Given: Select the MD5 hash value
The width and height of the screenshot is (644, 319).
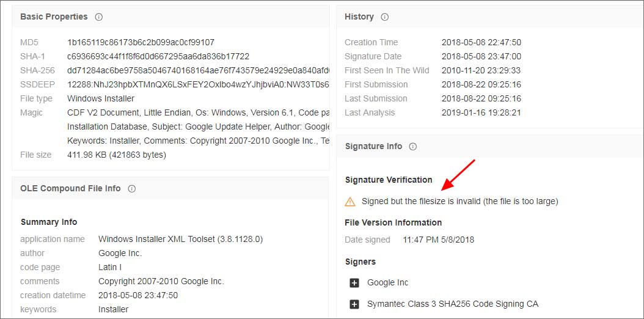Looking at the screenshot, I should point(141,42).
